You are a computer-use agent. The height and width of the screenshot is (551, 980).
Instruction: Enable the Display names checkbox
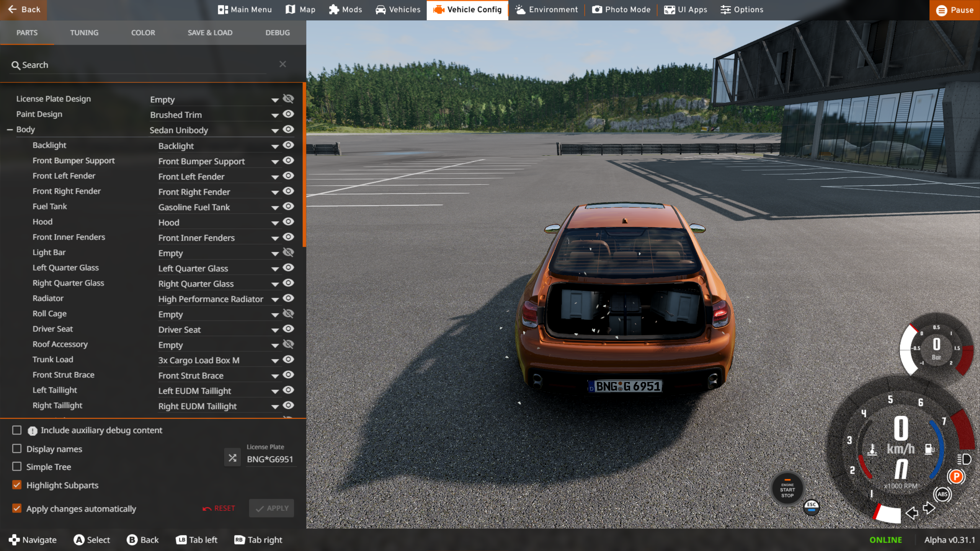coord(17,448)
